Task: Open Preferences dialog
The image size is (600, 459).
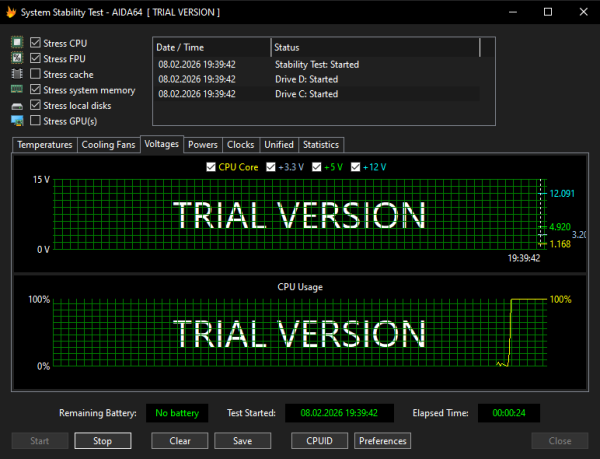Action: [x=383, y=441]
